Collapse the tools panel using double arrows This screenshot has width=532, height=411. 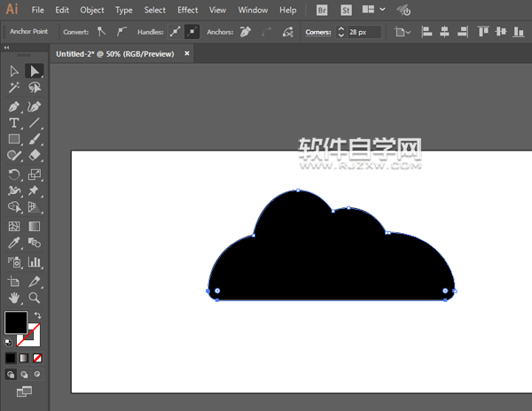tap(8, 48)
